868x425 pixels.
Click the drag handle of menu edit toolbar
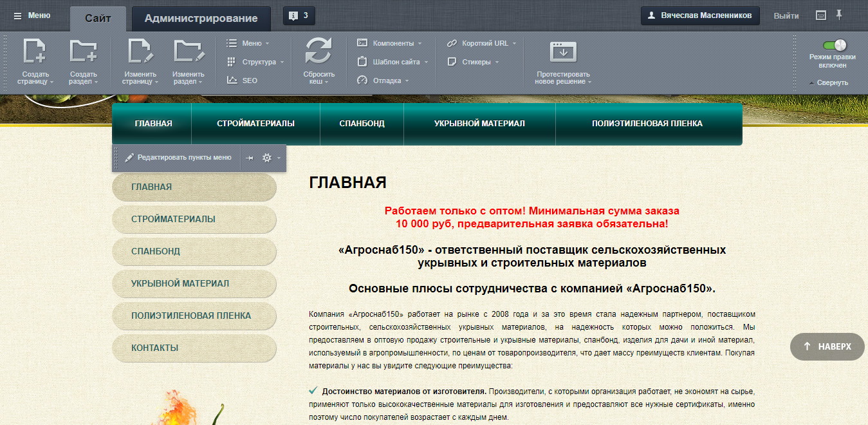click(116, 158)
